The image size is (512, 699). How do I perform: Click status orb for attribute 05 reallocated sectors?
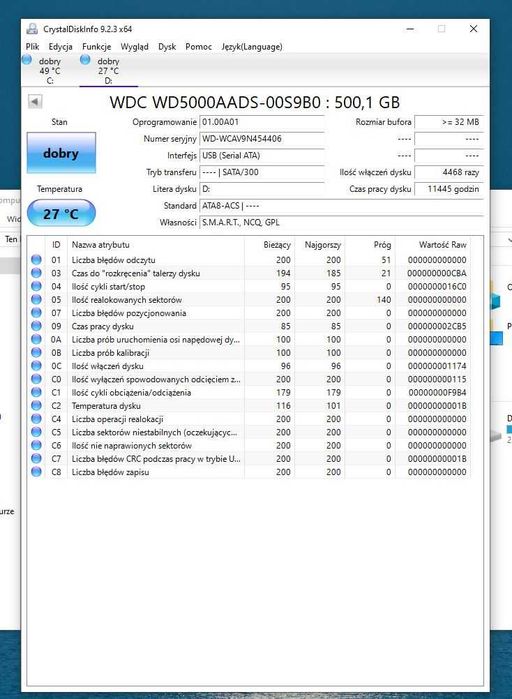coord(36,300)
